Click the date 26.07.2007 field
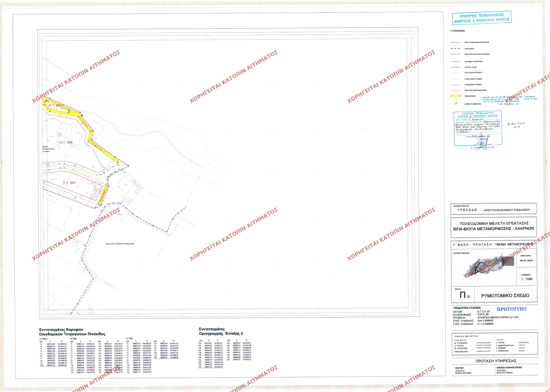This screenshot has width=550, height=392. (527, 260)
